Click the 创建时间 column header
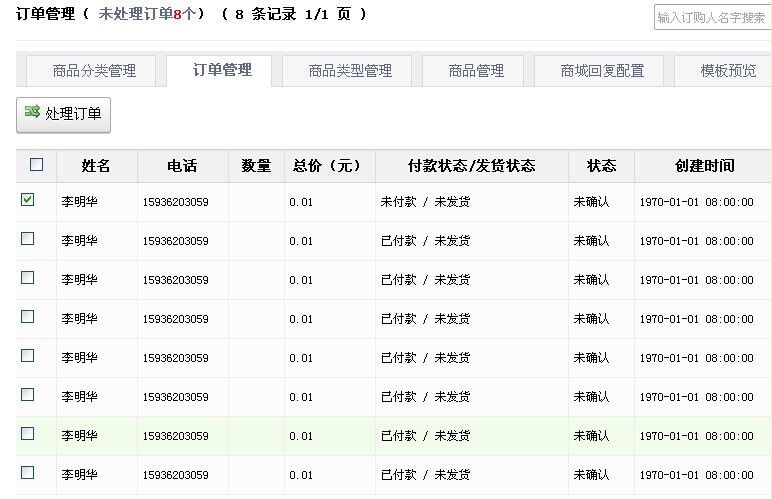The image size is (772, 499). pyautogui.click(x=704, y=166)
